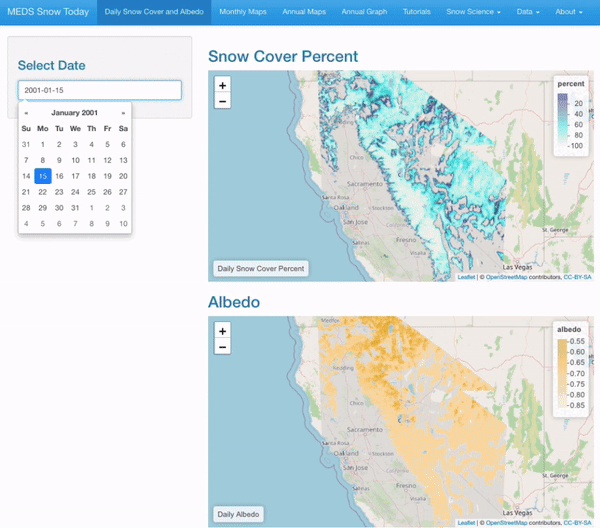Go to previous month in calendar
This screenshot has height=528, width=600.
(x=26, y=113)
